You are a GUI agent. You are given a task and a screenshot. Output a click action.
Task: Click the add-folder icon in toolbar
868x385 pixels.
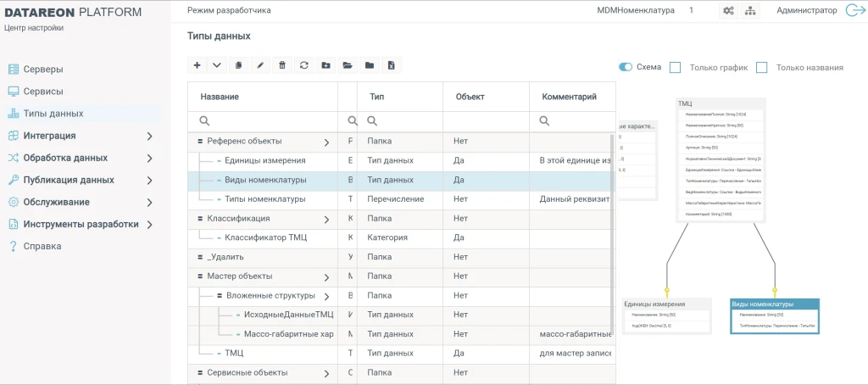(x=325, y=65)
